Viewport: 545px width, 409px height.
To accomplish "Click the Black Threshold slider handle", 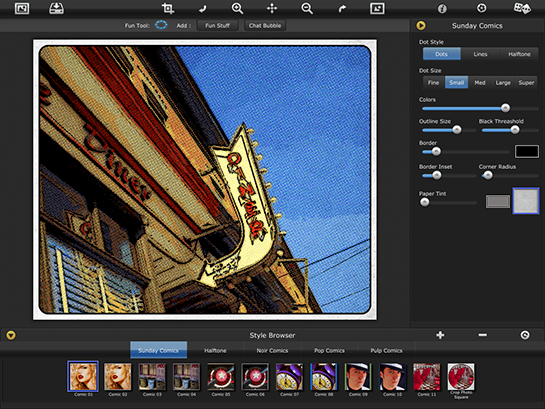I will pos(515,130).
